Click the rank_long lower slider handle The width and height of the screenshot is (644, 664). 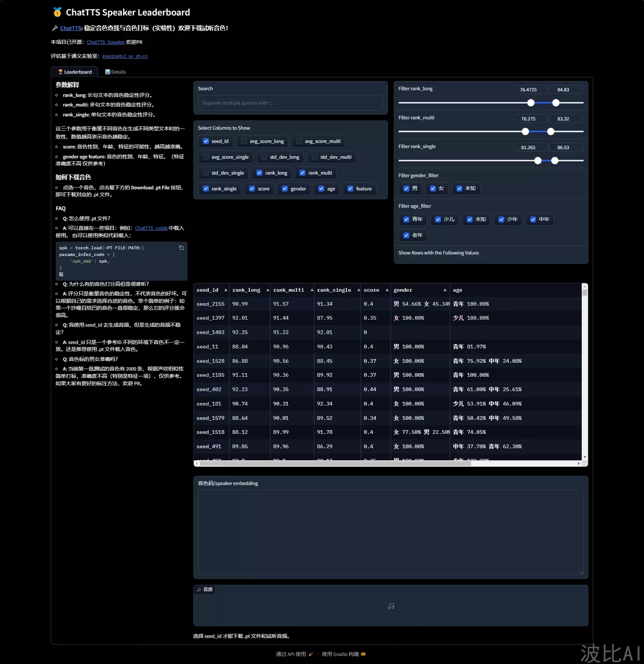tap(531, 103)
